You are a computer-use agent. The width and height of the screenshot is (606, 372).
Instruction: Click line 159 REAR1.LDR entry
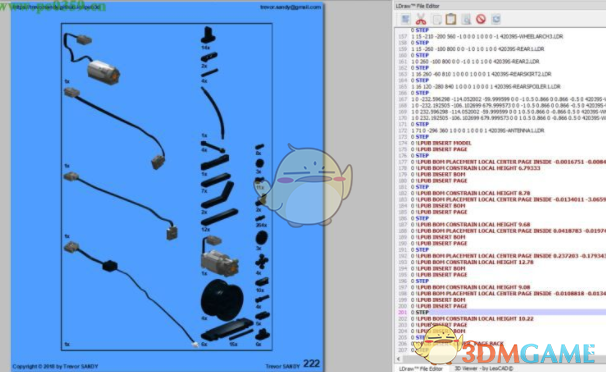tap(478, 49)
